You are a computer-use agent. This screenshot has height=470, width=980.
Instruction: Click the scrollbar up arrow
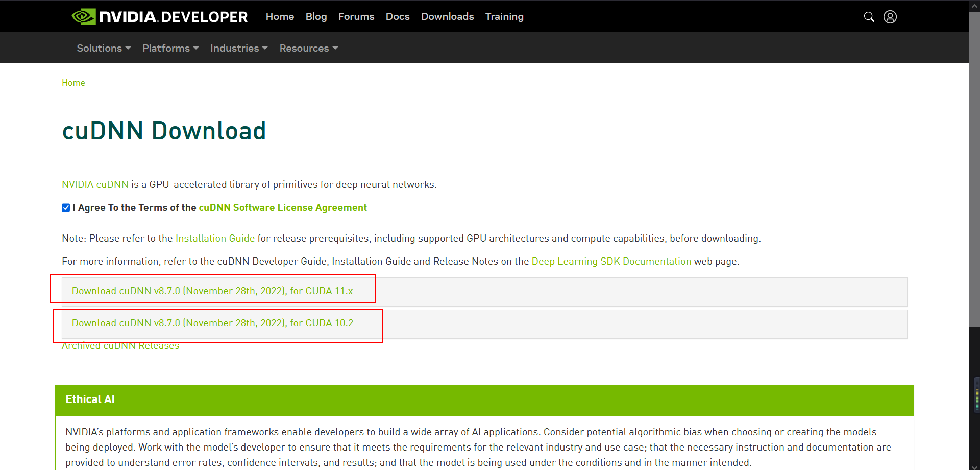(x=974, y=5)
